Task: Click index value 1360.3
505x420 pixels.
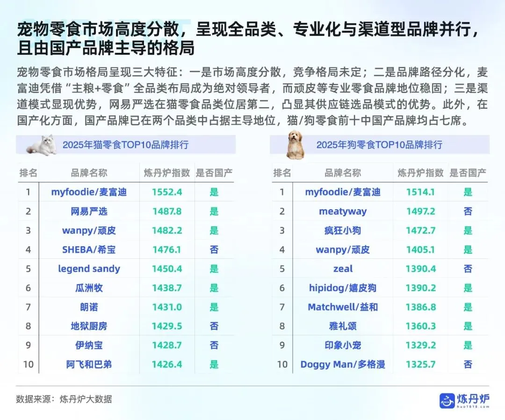Action: pos(420,327)
